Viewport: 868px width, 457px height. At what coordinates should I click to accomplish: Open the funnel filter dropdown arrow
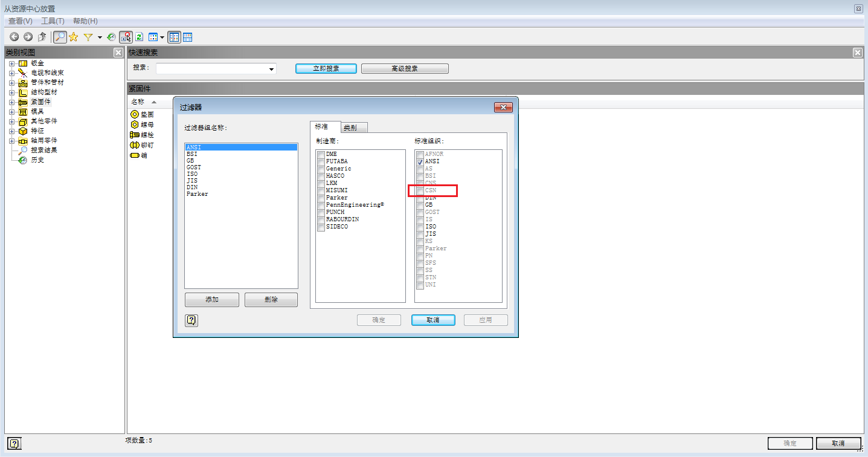tap(100, 37)
